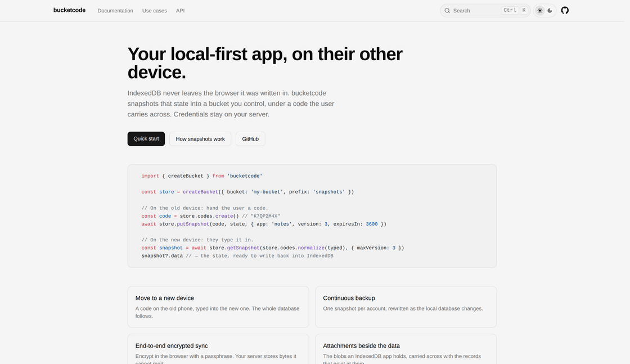Focus the Search input field

(x=485, y=11)
